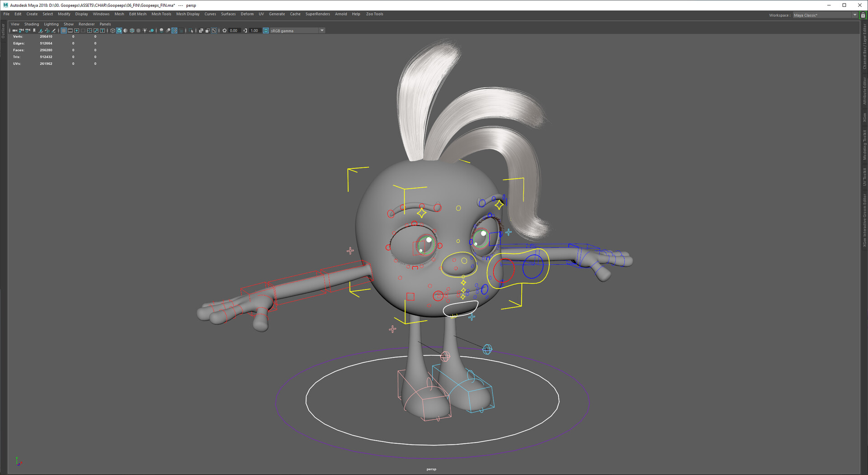868x475 pixels.
Task: Open the panel Renderer menu
Action: click(87, 24)
